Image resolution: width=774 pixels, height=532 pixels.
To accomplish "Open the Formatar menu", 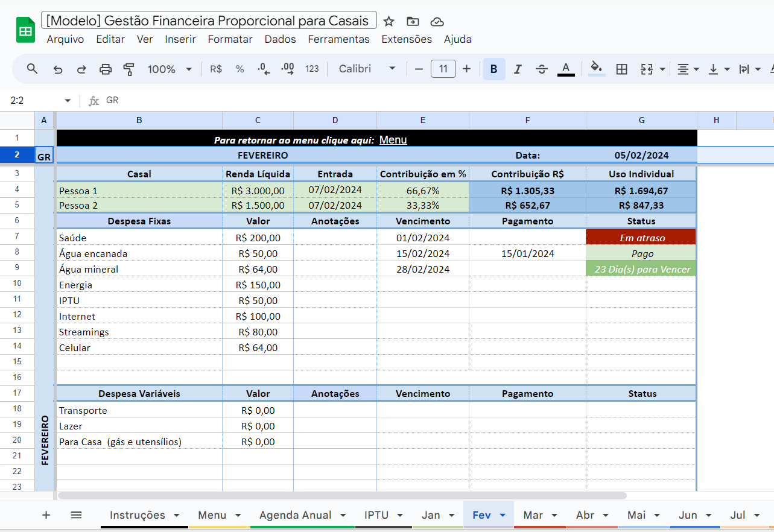I will point(230,39).
